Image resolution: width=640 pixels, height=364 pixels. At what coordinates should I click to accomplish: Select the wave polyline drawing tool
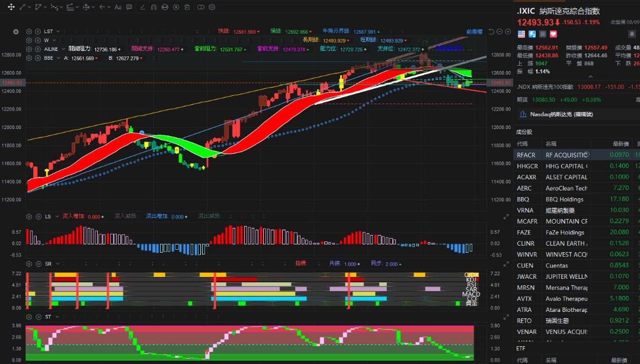55,7
